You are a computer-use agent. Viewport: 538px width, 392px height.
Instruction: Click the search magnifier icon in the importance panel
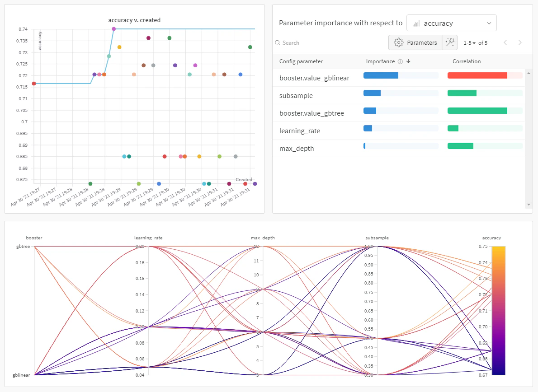tap(277, 42)
